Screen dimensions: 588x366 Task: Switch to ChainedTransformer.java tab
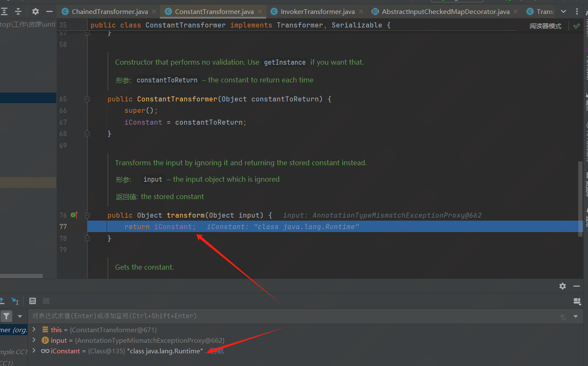(x=109, y=11)
